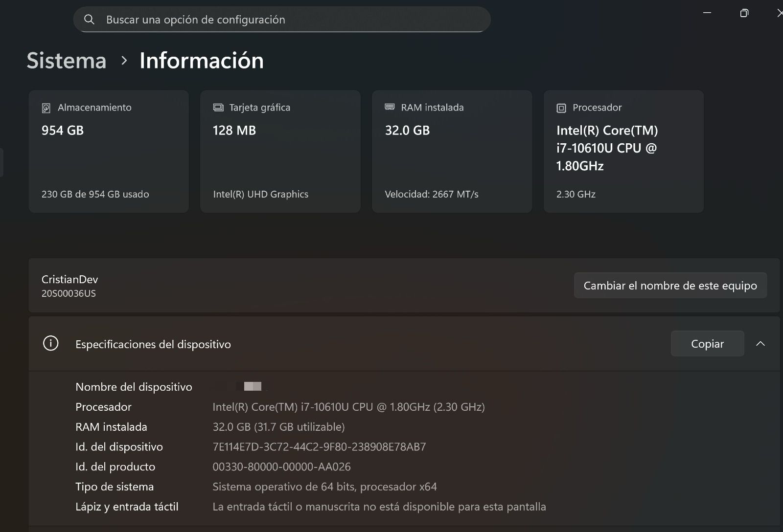Select Información in the breadcrumb trail
This screenshot has height=532, width=783.
pyautogui.click(x=201, y=61)
